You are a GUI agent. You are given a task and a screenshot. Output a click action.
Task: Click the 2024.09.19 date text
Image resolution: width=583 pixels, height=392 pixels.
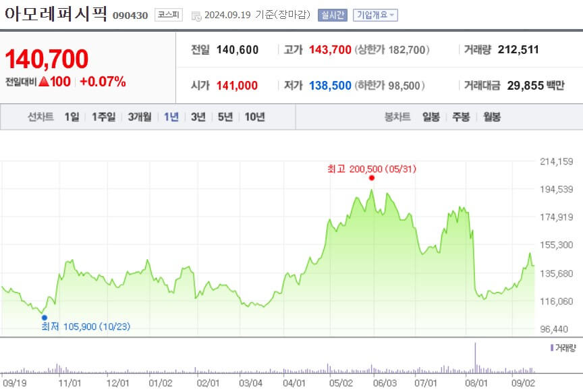pyautogui.click(x=227, y=15)
